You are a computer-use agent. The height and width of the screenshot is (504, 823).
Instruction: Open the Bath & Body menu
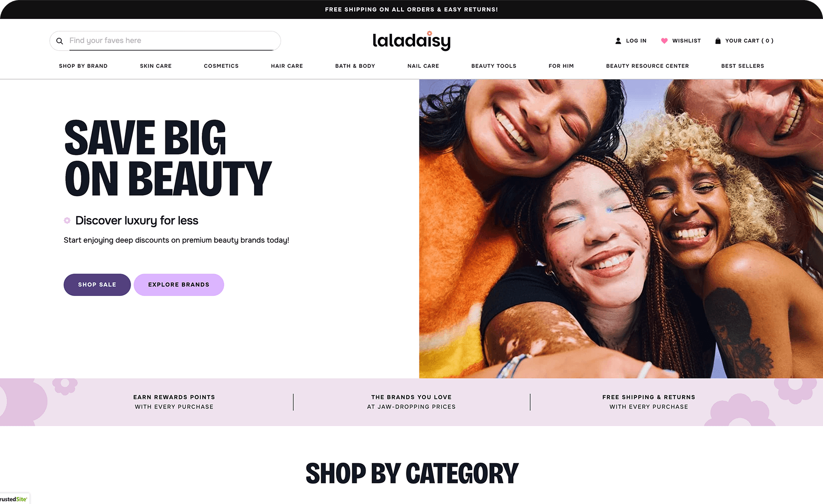pos(355,66)
